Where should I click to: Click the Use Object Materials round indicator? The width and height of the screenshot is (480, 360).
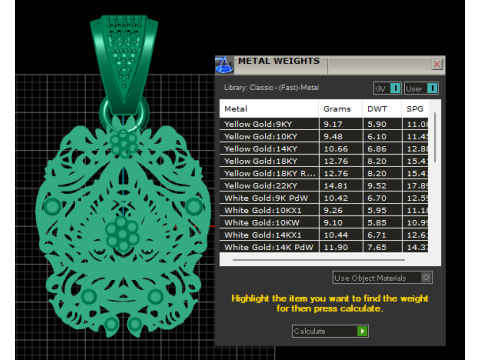click(x=426, y=277)
